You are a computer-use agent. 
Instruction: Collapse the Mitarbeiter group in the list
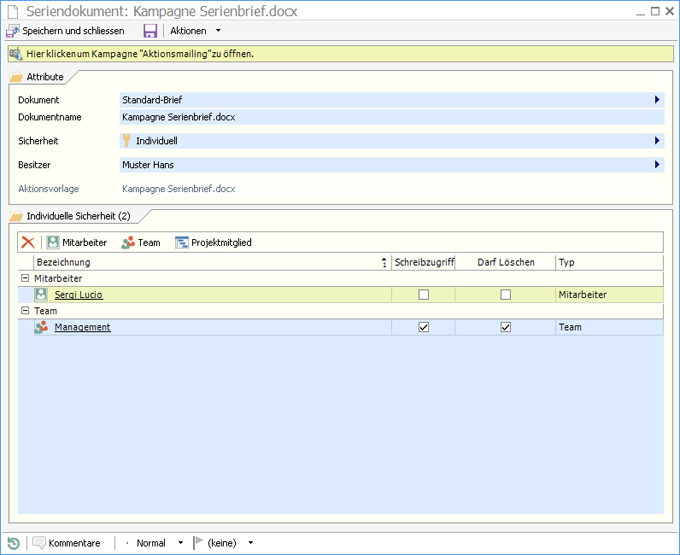(x=25, y=279)
